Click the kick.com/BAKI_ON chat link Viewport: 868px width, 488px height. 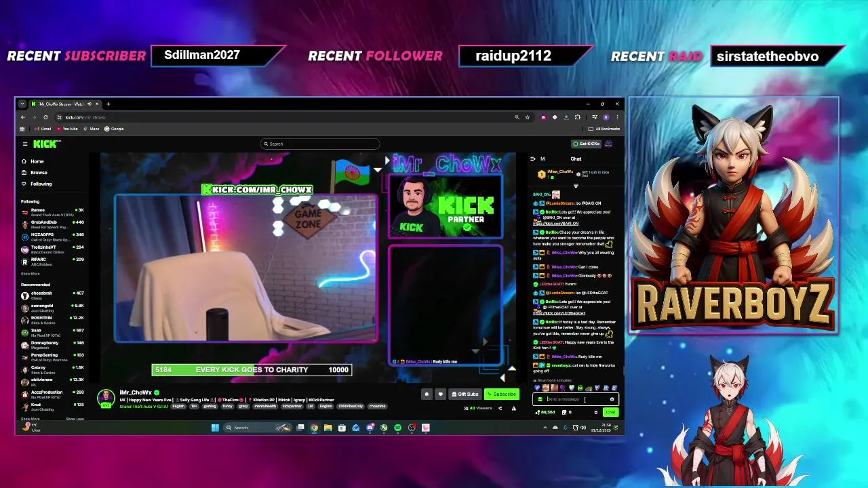(x=556, y=223)
